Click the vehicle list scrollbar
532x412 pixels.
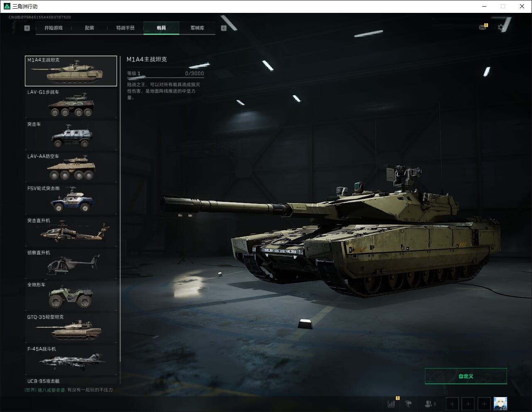[120, 208]
